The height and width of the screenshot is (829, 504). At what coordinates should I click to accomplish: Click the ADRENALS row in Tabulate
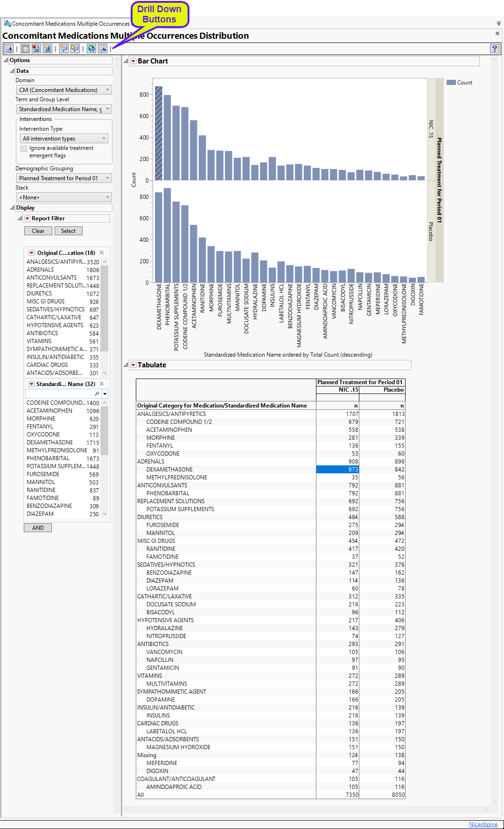[271, 462]
